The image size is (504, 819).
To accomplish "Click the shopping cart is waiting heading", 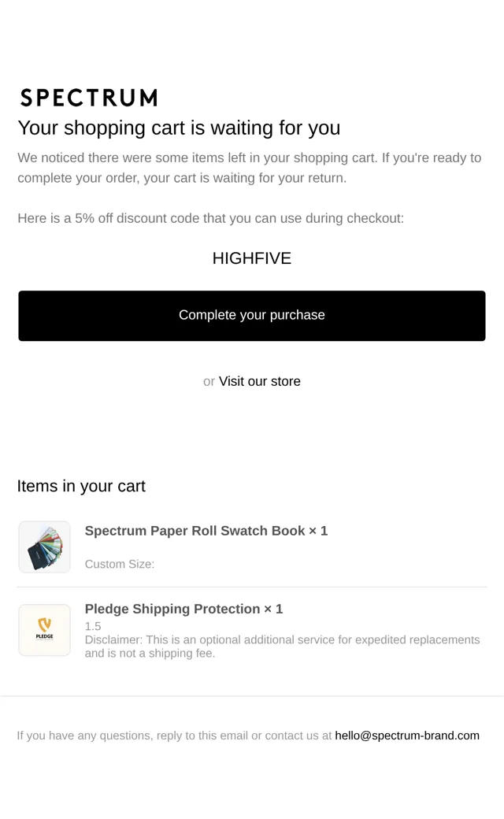I will (179, 128).
